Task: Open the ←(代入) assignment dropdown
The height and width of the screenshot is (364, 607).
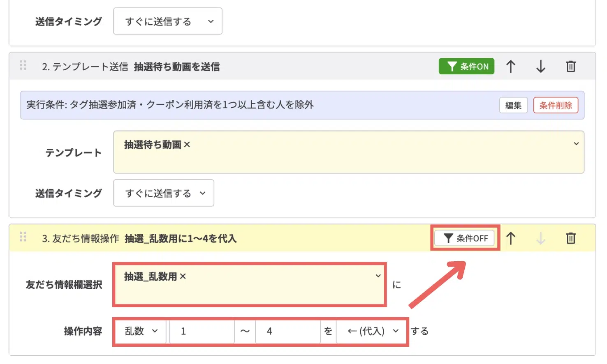Action: coord(372,331)
